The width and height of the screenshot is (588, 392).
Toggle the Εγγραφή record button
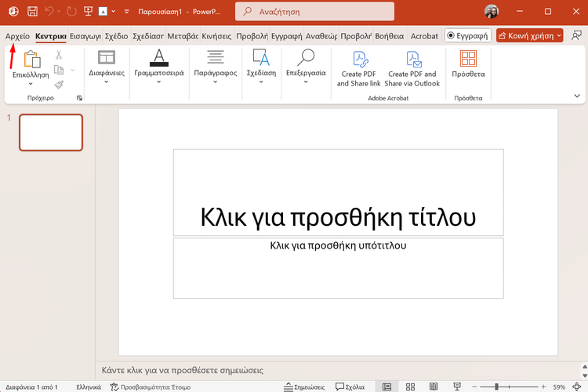click(x=467, y=36)
